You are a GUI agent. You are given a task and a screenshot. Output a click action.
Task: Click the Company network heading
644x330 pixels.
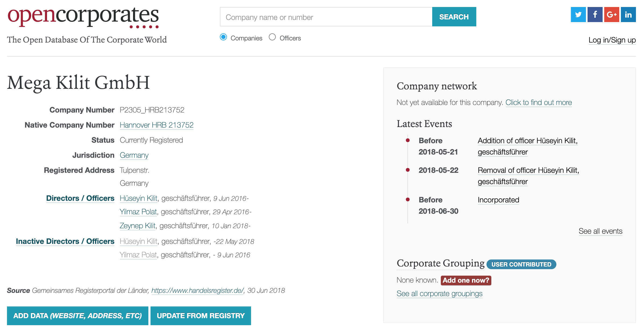(x=437, y=86)
